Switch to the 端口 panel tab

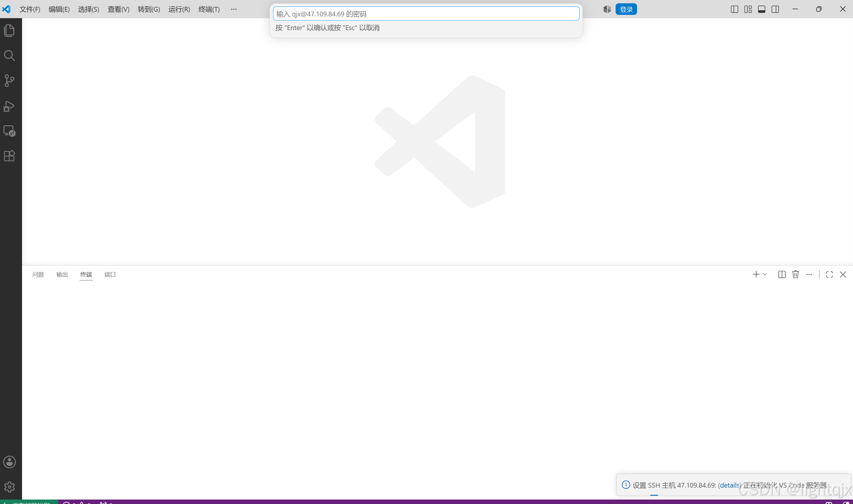[110, 274]
